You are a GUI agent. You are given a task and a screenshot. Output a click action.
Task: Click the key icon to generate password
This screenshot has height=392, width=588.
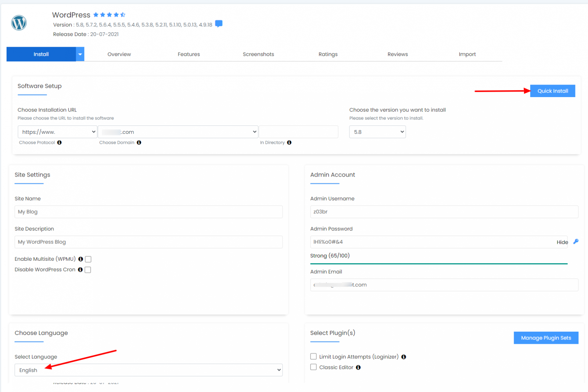pyautogui.click(x=576, y=242)
